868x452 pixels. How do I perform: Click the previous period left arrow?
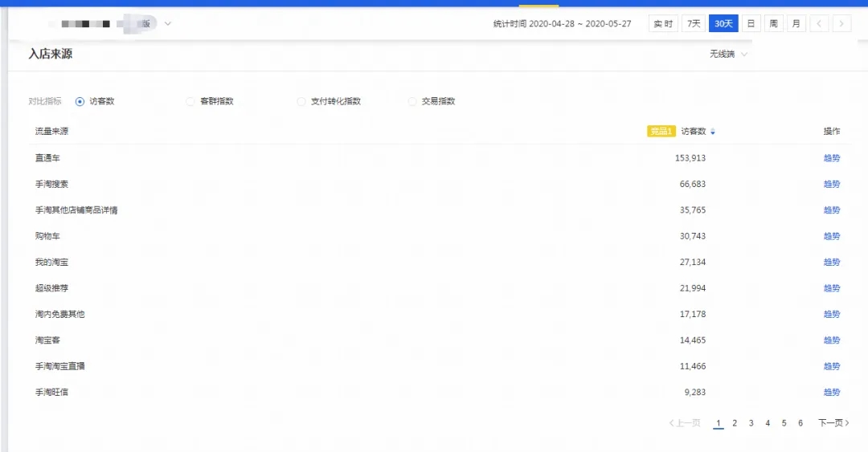tap(819, 24)
